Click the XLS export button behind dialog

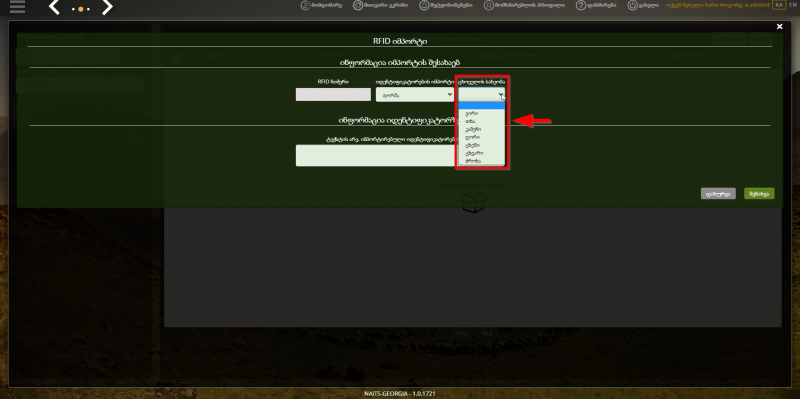point(487,333)
